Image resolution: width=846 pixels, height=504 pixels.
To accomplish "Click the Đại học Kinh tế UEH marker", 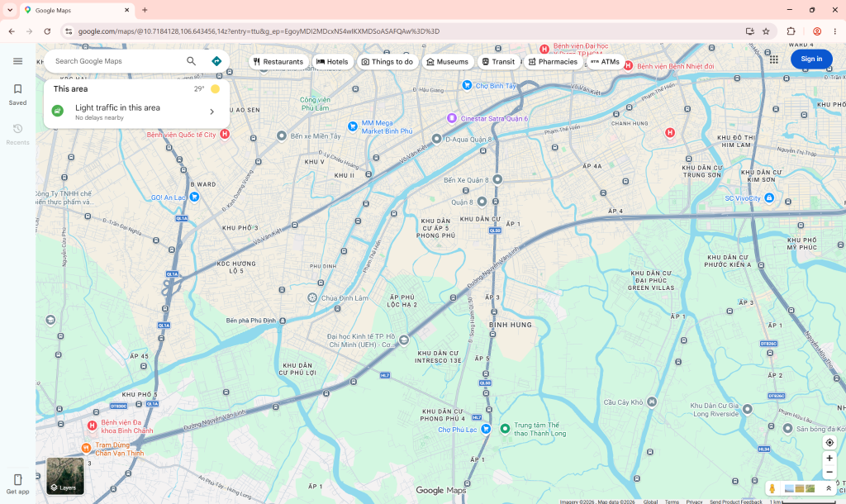I will (x=403, y=340).
